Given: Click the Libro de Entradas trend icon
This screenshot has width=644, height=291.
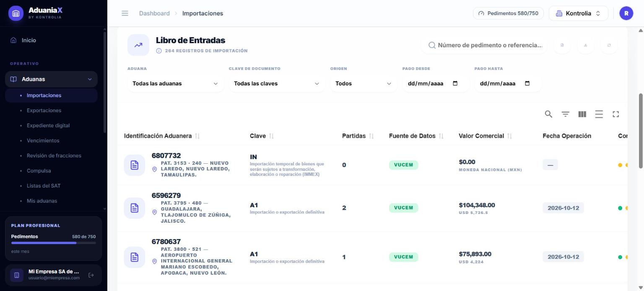Looking at the screenshot, I should 138,45.
